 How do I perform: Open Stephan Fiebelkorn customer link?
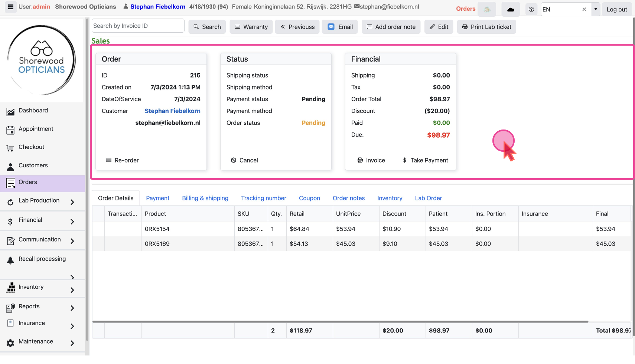pos(172,111)
